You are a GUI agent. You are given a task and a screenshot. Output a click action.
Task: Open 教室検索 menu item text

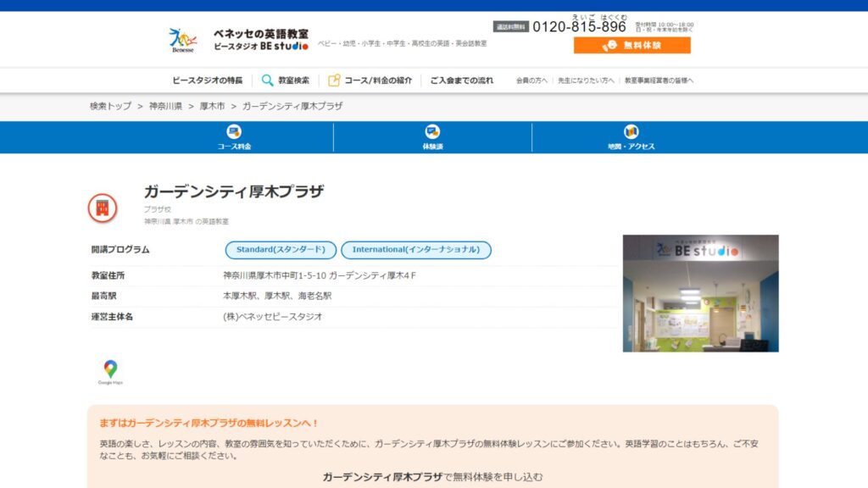pos(293,80)
